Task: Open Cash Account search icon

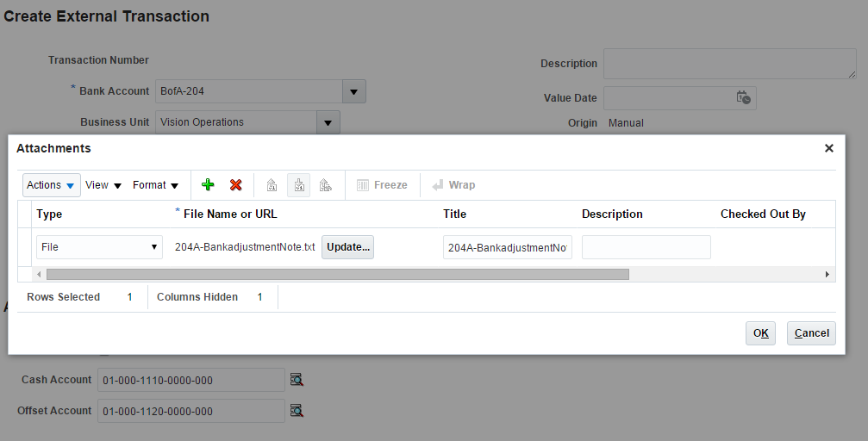Action: (297, 380)
